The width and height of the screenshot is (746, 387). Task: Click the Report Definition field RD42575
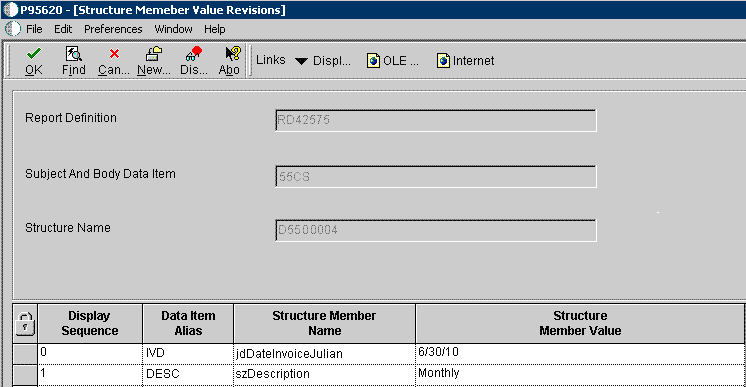point(436,120)
